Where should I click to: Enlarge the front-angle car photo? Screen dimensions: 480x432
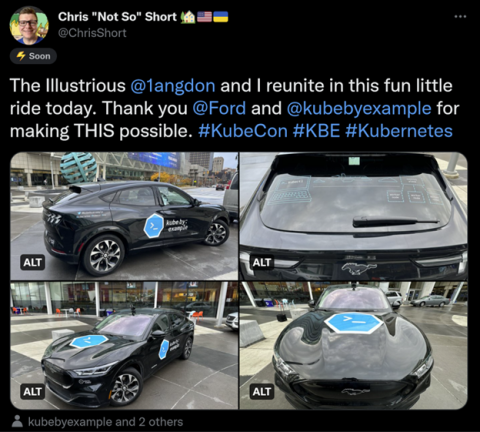(124, 345)
